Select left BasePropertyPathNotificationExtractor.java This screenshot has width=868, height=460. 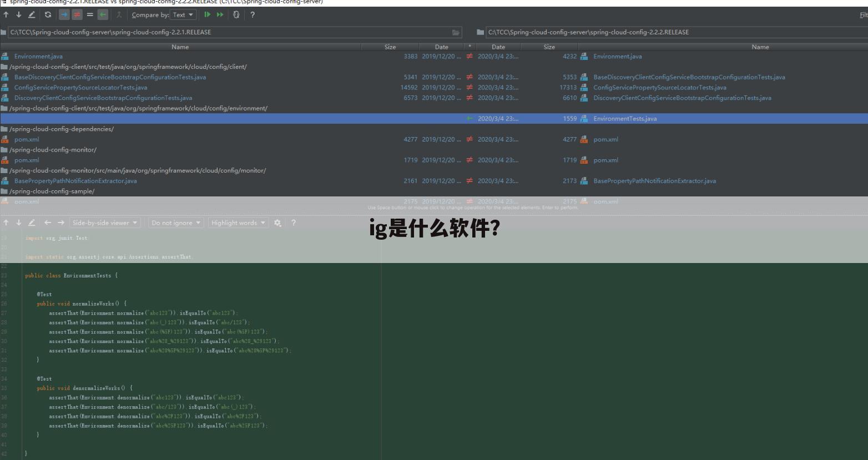click(75, 181)
